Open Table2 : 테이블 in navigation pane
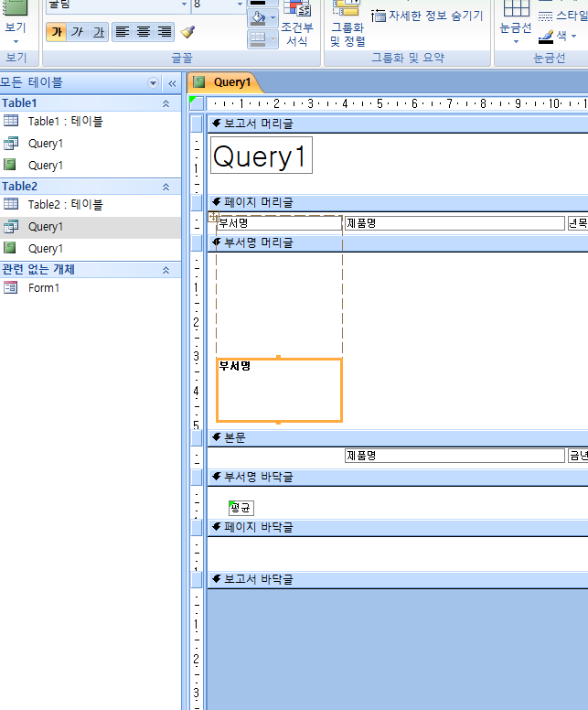 [65, 205]
